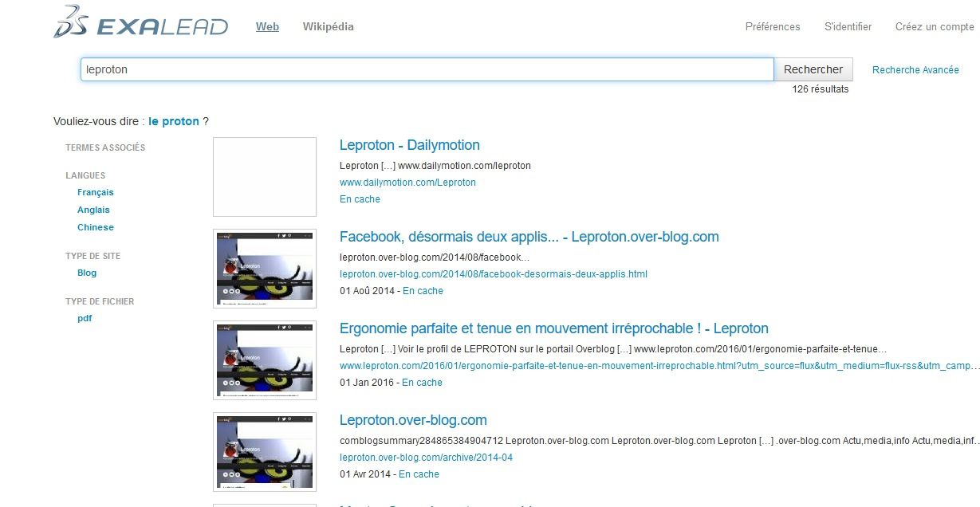Open cached copy of Dailymotion result
The width and height of the screenshot is (980, 507).
click(360, 199)
